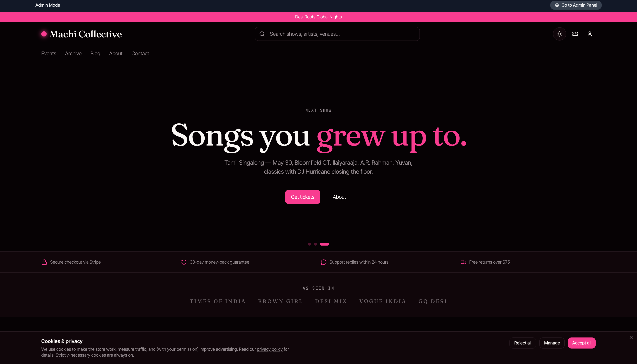Click the BROWN GIRL logo text

point(280,301)
